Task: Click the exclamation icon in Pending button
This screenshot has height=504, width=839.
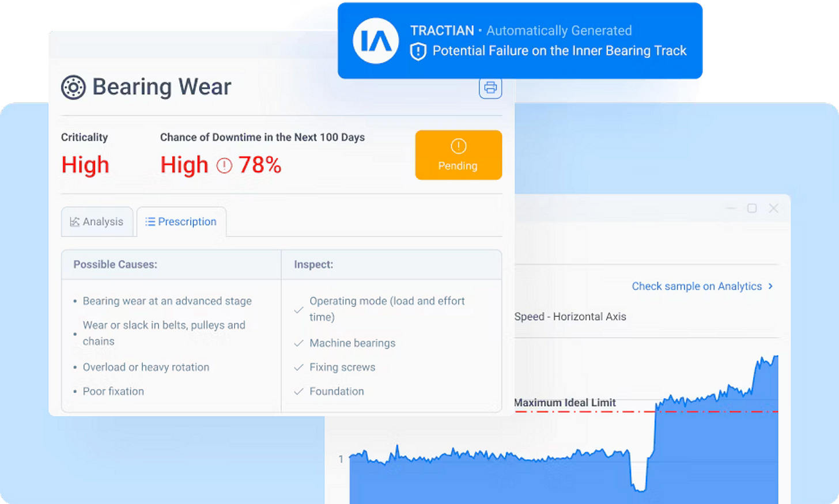Action: pyautogui.click(x=459, y=146)
